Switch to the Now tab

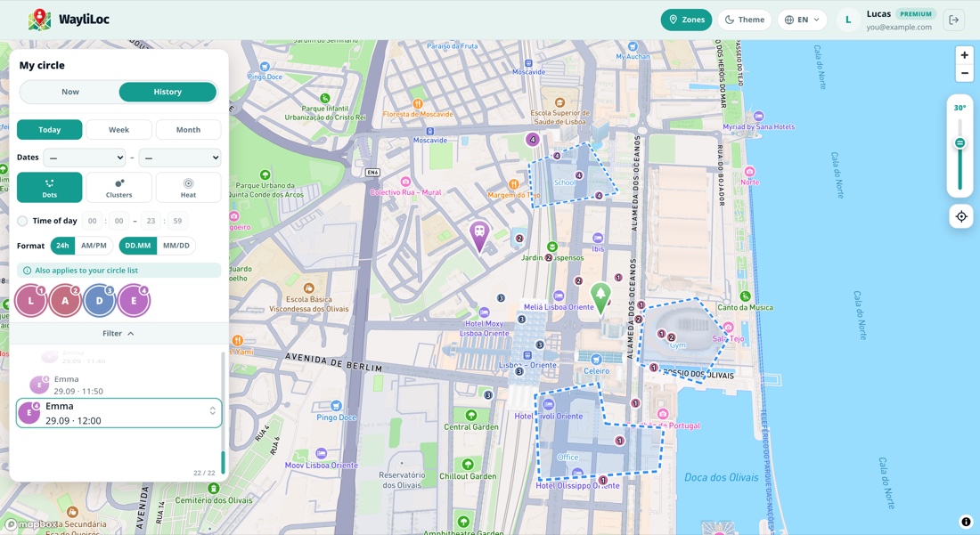[x=70, y=92]
